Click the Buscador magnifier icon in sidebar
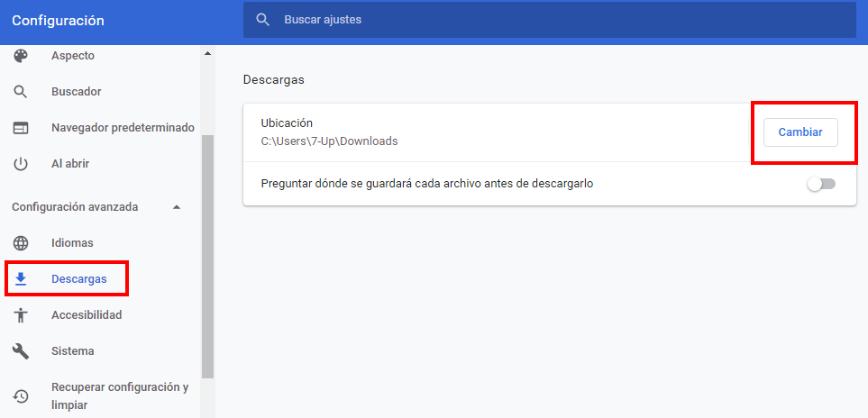Image resolution: width=868 pixels, height=418 pixels. 21,92
